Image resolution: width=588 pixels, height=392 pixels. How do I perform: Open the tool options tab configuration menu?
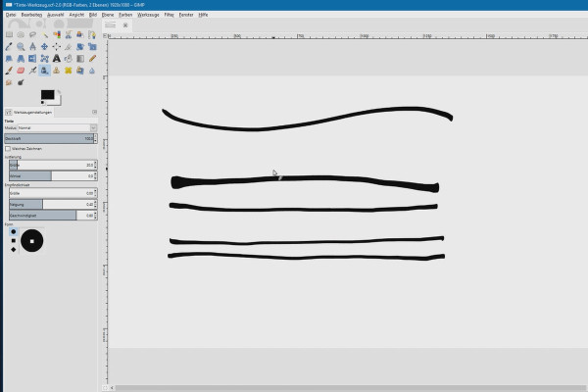94,112
